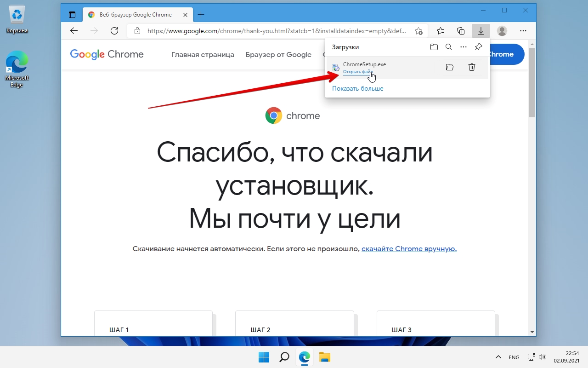Open Edge Settings and more menu
The height and width of the screenshot is (368, 588).
click(x=523, y=31)
